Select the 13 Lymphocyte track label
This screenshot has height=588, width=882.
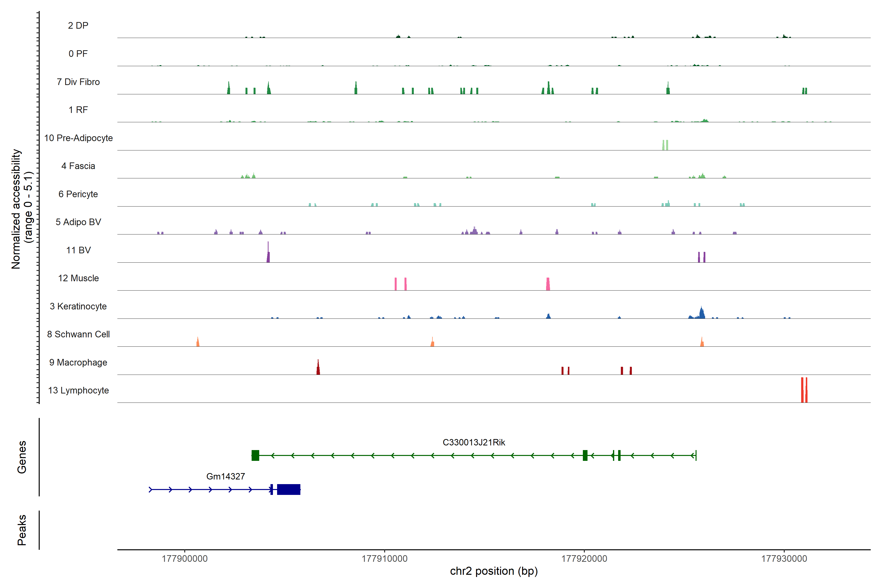click(78, 390)
